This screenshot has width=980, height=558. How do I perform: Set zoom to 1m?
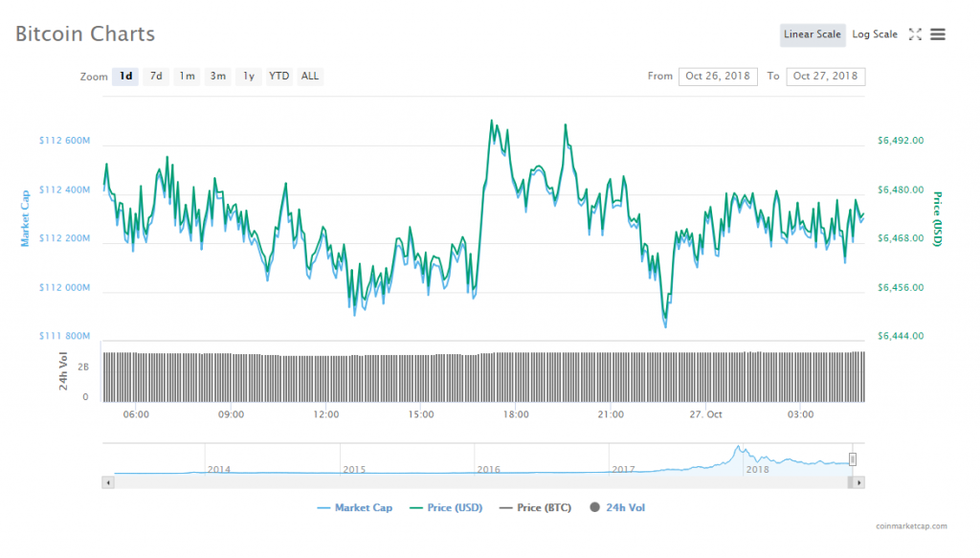click(x=187, y=77)
